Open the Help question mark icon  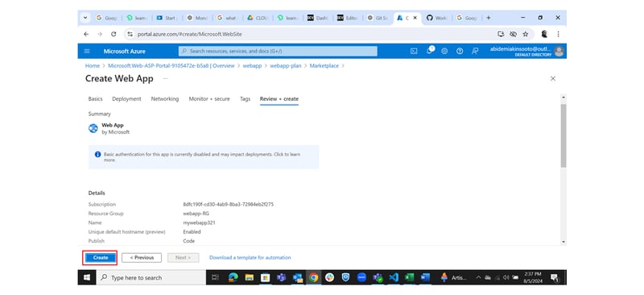pos(460,51)
